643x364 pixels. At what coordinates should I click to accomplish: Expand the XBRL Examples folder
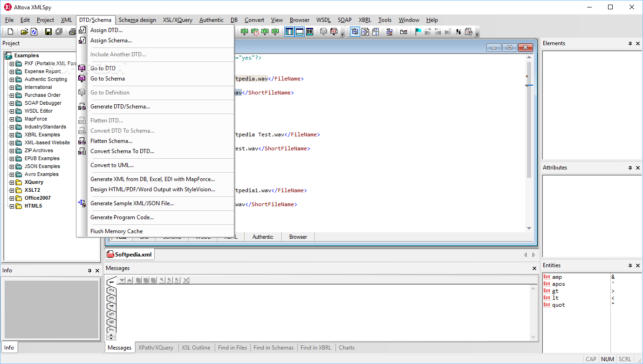(x=12, y=135)
